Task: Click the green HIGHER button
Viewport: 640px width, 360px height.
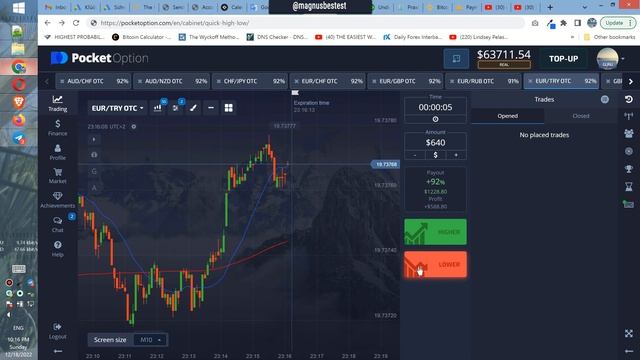Action: [435, 232]
